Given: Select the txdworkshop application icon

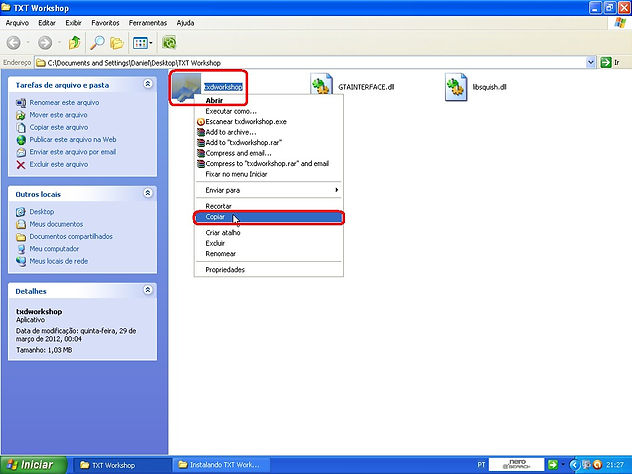Looking at the screenshot, I should pos(186,87).
